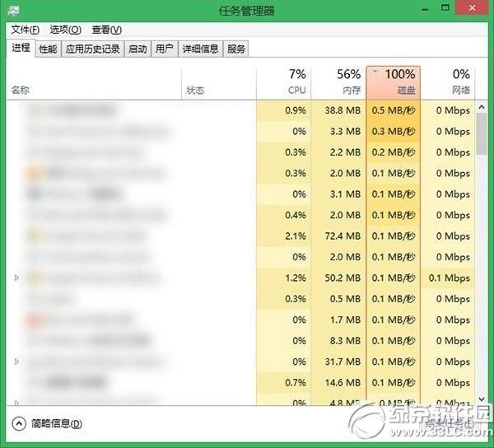Screen dimensions: 494x448
Task: Select the 进程 tab
Action: (21, 48)
